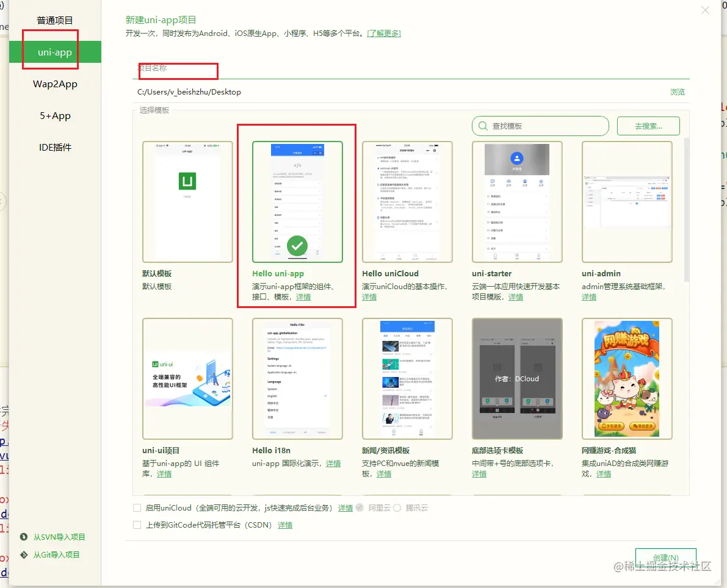
Task: Select the uni-ui项目 template thumbnail
Action: point(187,379)
